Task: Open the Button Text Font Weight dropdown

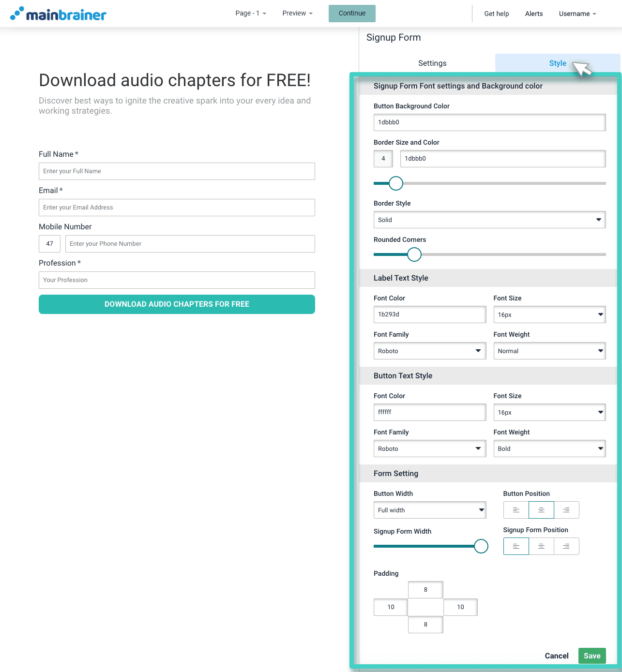Action: pos(549,448)
